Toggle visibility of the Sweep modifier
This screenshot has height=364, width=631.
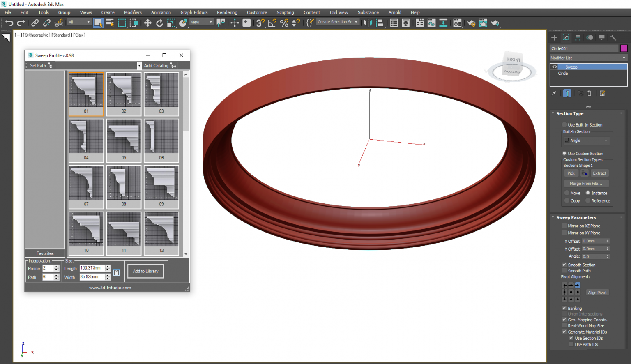[555, 67]
